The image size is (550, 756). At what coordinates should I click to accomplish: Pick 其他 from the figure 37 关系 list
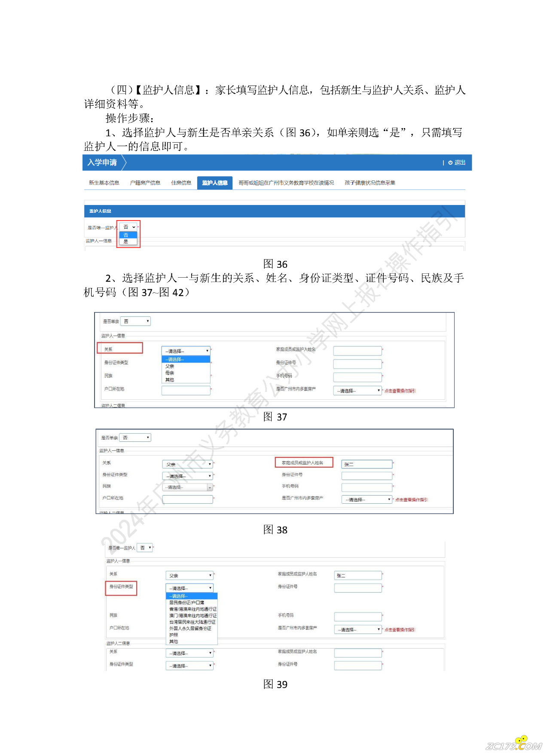(186, 380)
